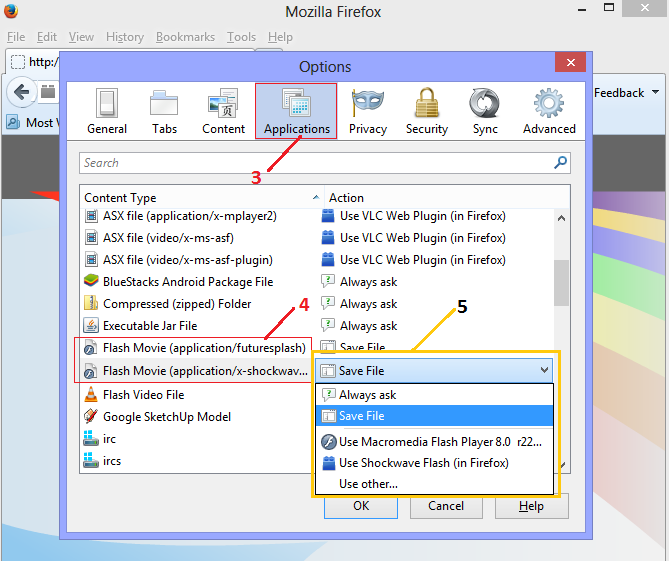Image resolution: width=669 pixels, height=561 pixels.
Task: Click the irc protocol icon
Action: (x=91, y=439)
